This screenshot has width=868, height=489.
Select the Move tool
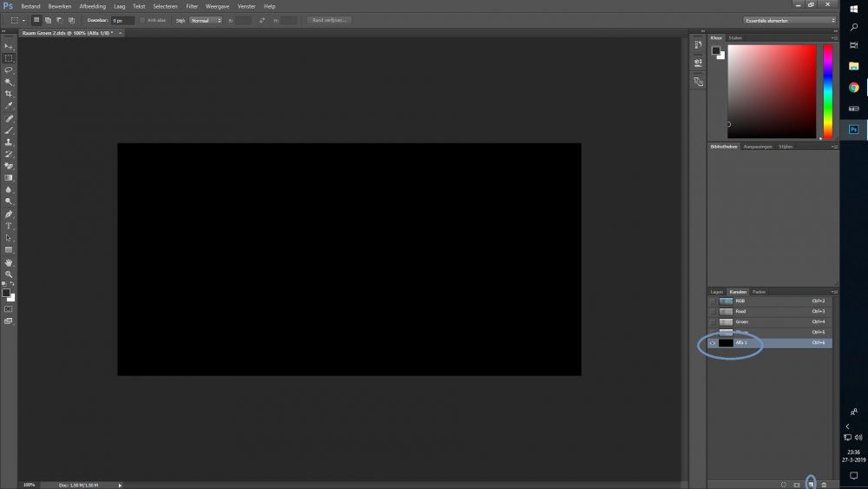(x=9, y=46)
